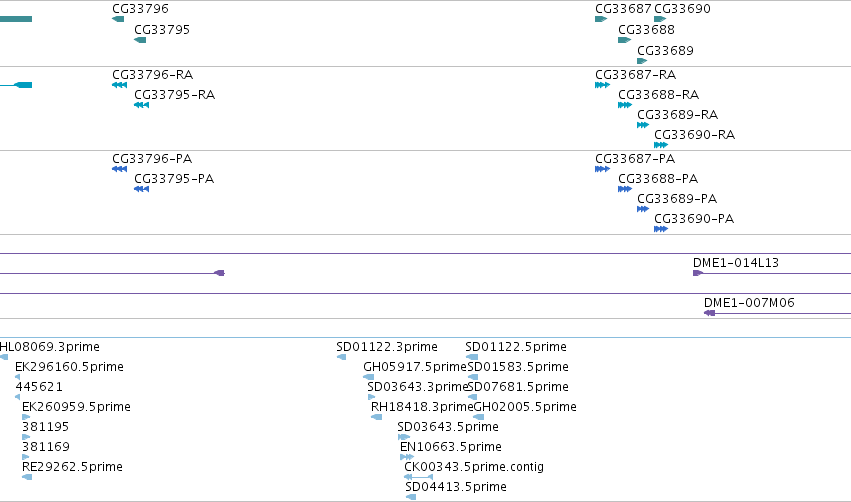Select the 445621 feature glyph

pos(18,397)
